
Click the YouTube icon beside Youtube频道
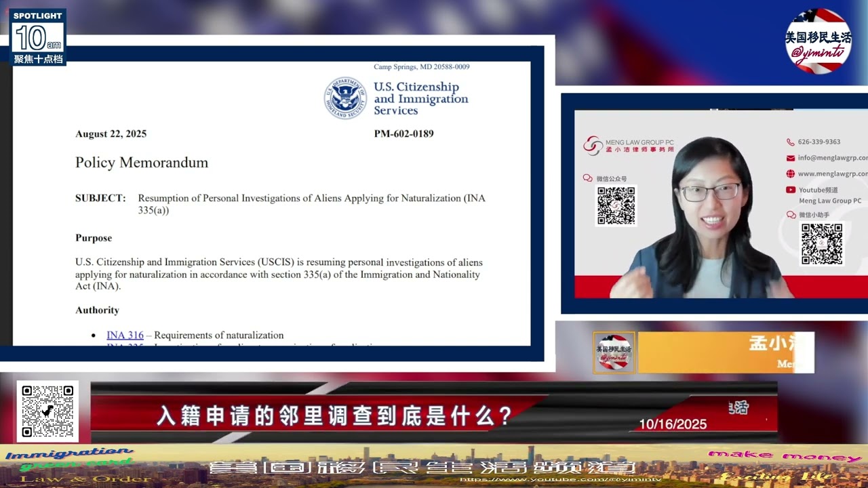point(790,190)
